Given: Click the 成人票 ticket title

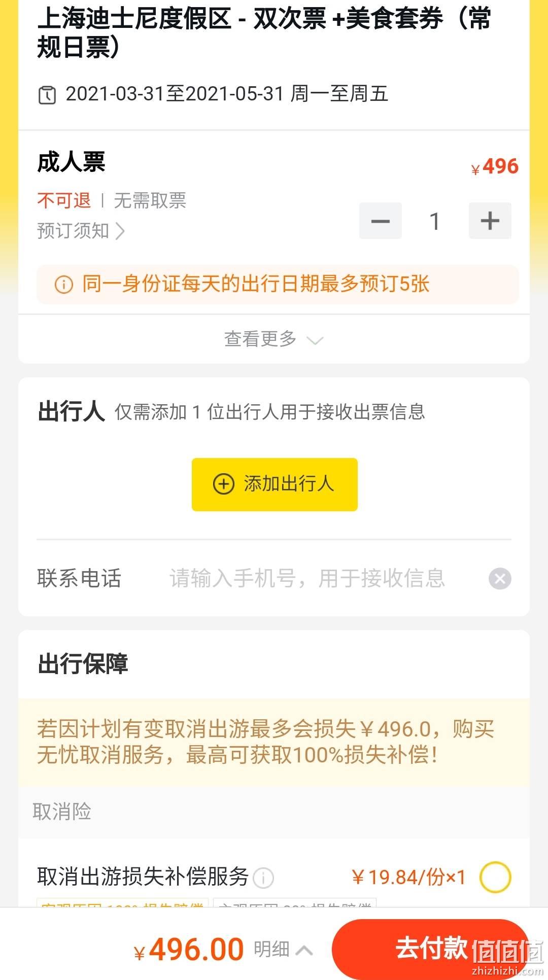Looking at the screenshot, I should 71,162.
